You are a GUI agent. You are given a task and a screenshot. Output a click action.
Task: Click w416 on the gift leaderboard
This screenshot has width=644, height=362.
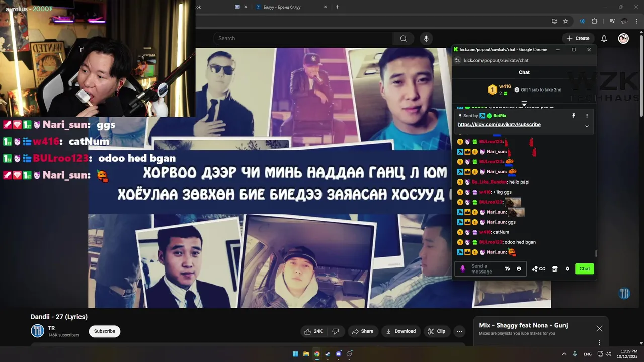[505, 87]
